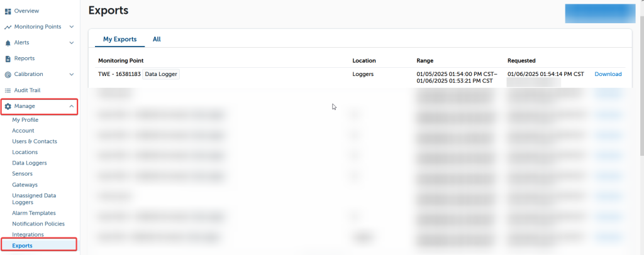Select the My Exports tab

tap(119, 39)
